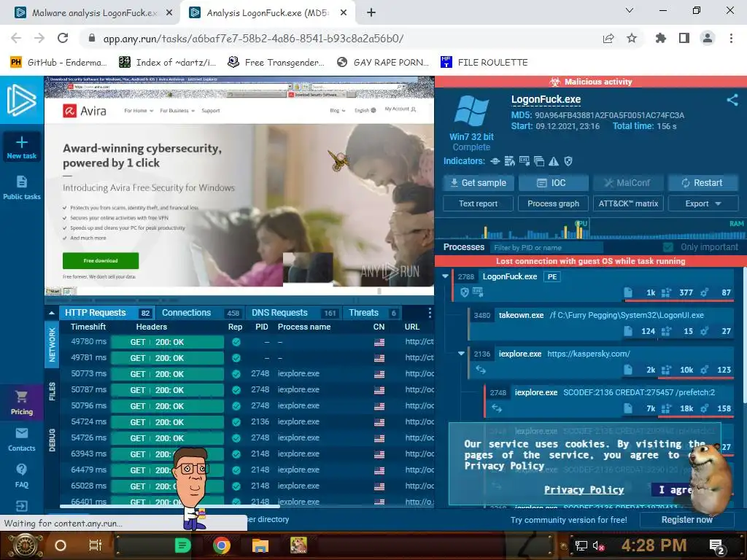Click the Get sample button

click(x=478, y=183)
